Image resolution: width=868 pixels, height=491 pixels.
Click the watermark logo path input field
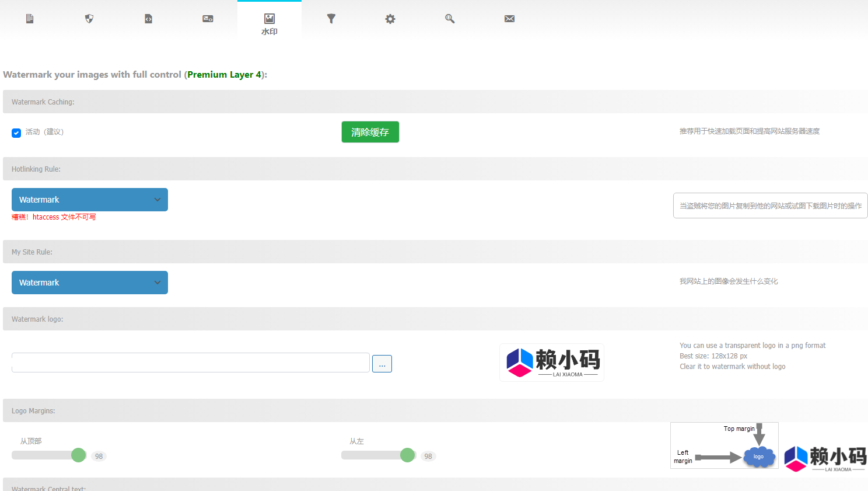click(190, 363)
